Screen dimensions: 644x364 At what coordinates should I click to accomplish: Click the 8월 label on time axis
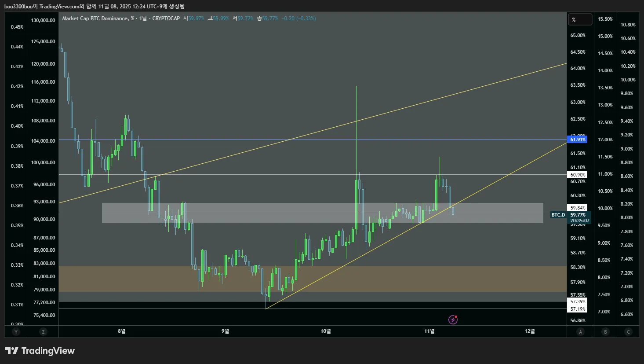(x=122, y=331)
